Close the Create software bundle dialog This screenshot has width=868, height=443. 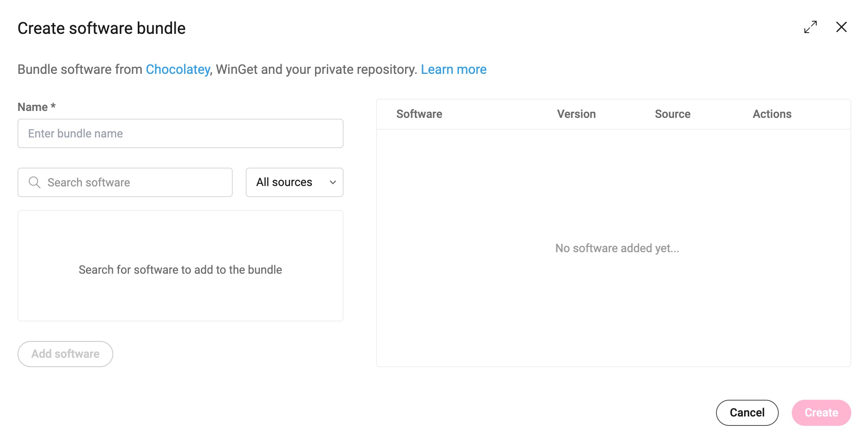point(841,27)
